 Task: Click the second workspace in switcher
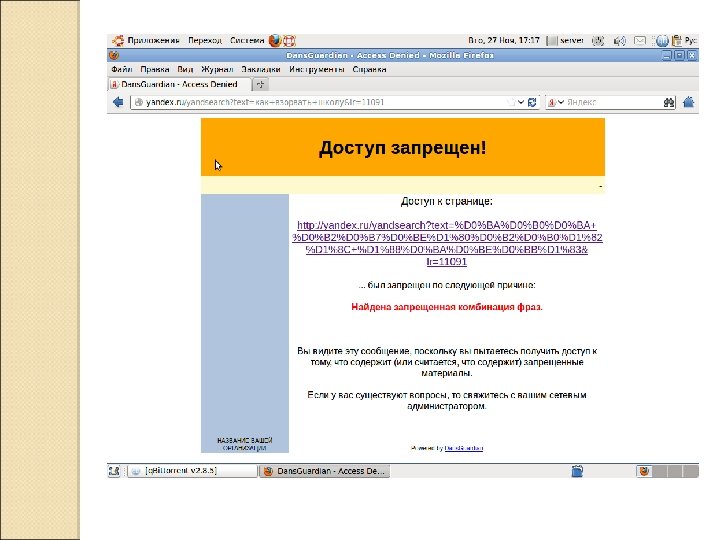pos(660,471)
